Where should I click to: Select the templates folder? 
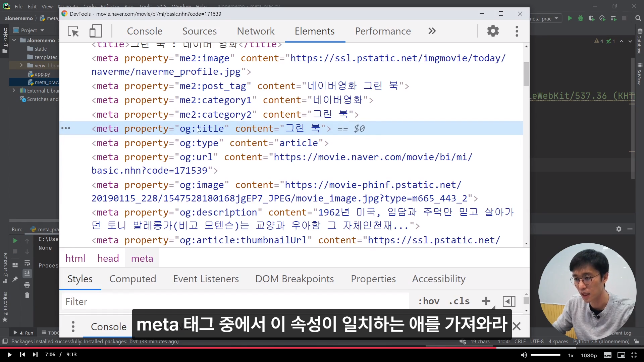point(43,57)
